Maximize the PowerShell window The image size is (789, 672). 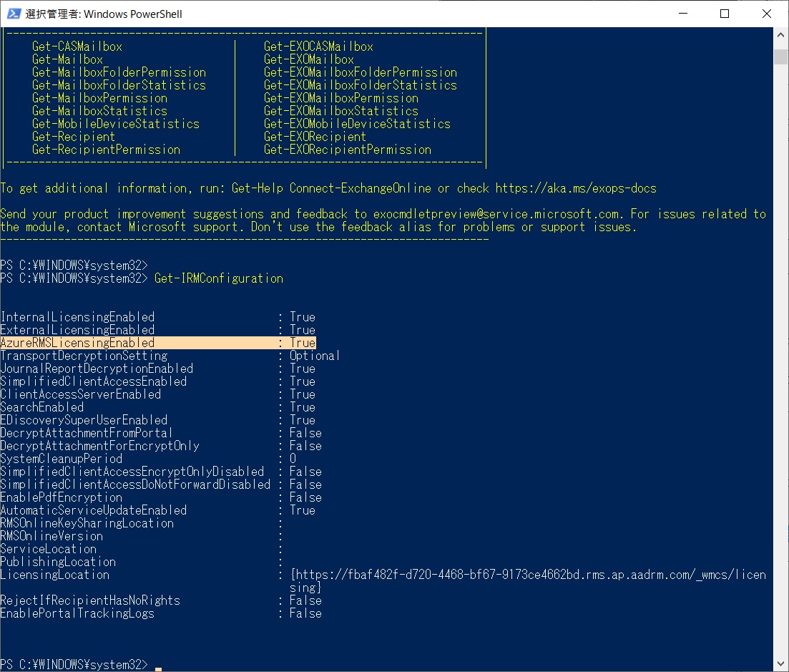pos(725,14)
